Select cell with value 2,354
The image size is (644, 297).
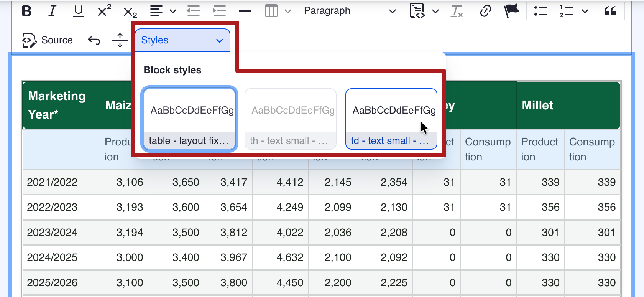pos(384,182)
